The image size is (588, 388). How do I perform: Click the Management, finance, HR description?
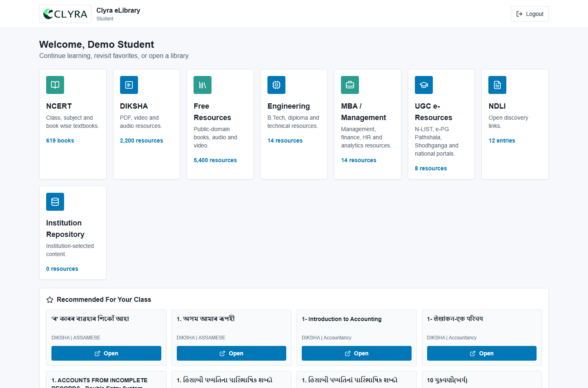tap(366, 137)
